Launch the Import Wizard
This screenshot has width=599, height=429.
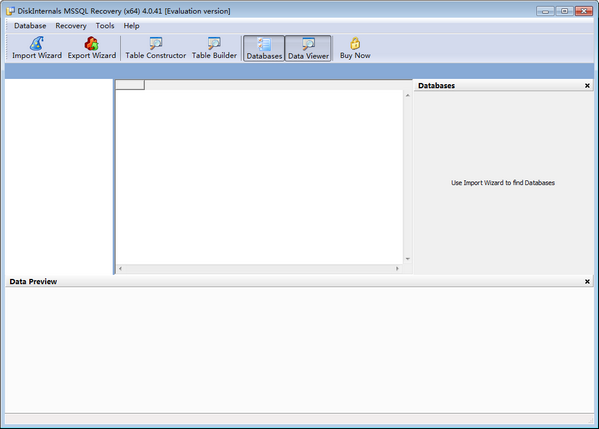click(37, 48)
